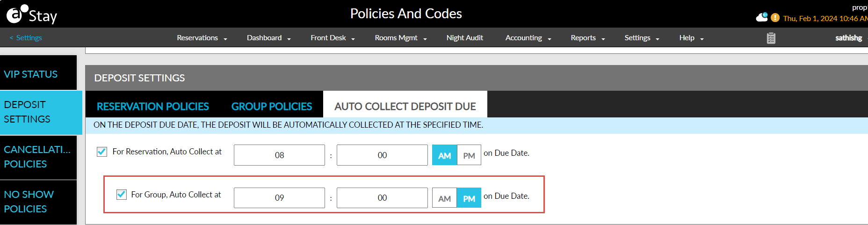
Task: Expand the Reservations dropdown menu
Action: point(202,38)
